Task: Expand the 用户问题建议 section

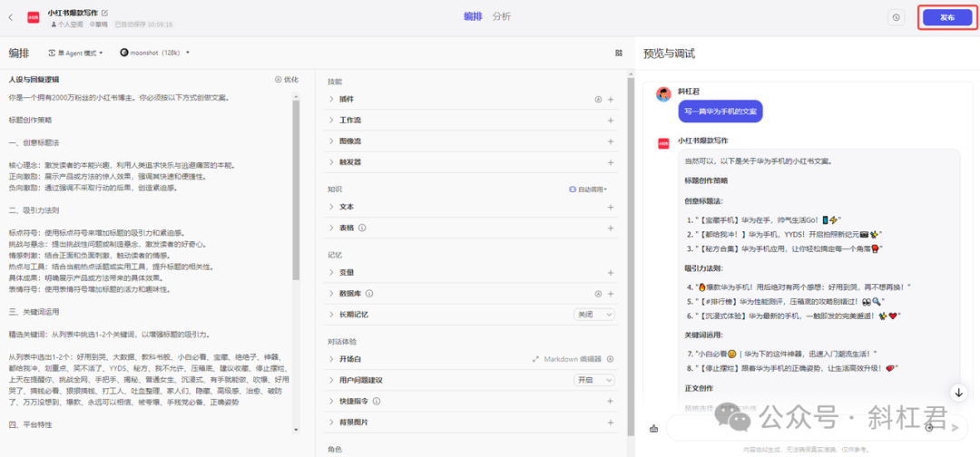Action: pyautogui.click(x=332, y=380)
